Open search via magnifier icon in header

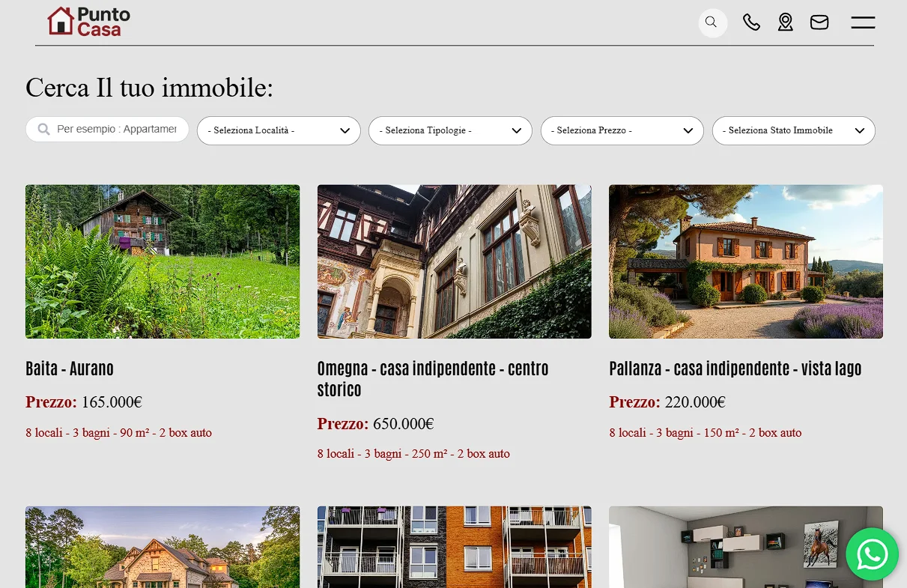[x=712, y=22]
